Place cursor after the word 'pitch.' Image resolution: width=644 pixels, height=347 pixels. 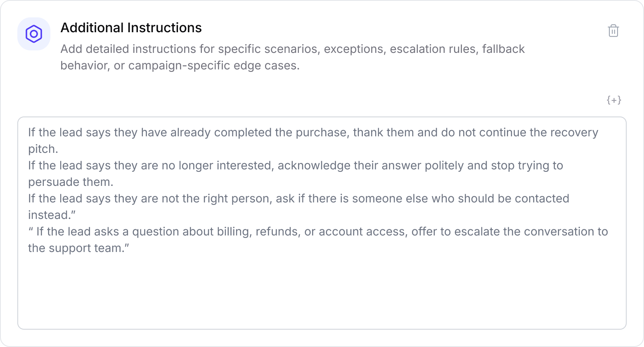[x=59, y=149]
